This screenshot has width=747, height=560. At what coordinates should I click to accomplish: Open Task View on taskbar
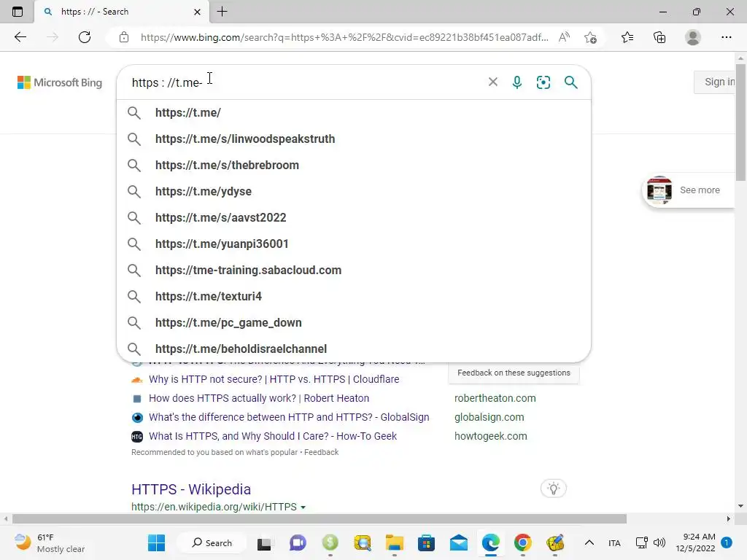tap(264, 543)
